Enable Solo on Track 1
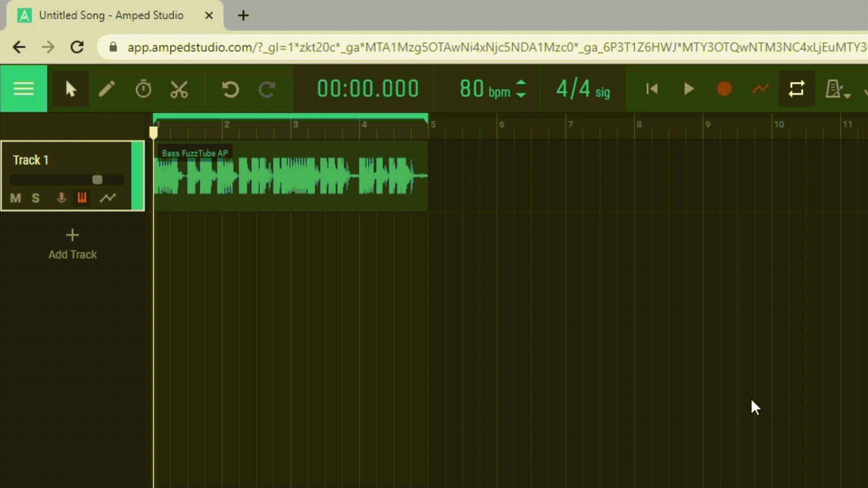868x488 pixels. pos(36,198)
